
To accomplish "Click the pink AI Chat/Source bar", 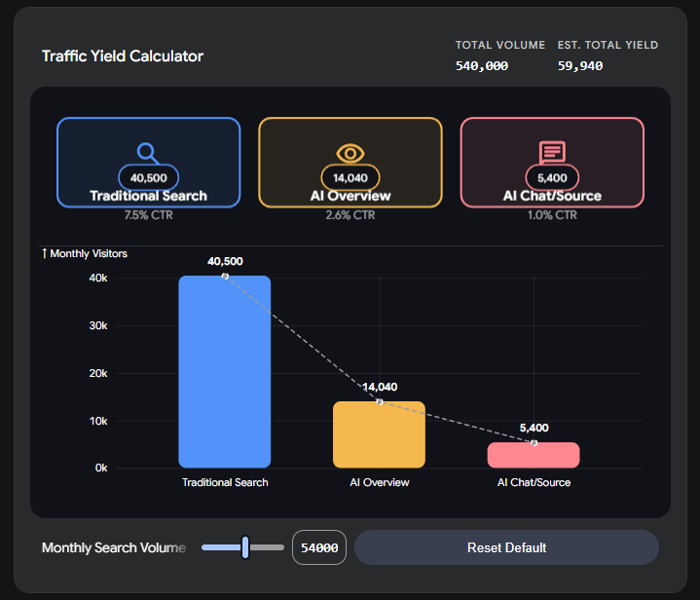I will (533, 456).
